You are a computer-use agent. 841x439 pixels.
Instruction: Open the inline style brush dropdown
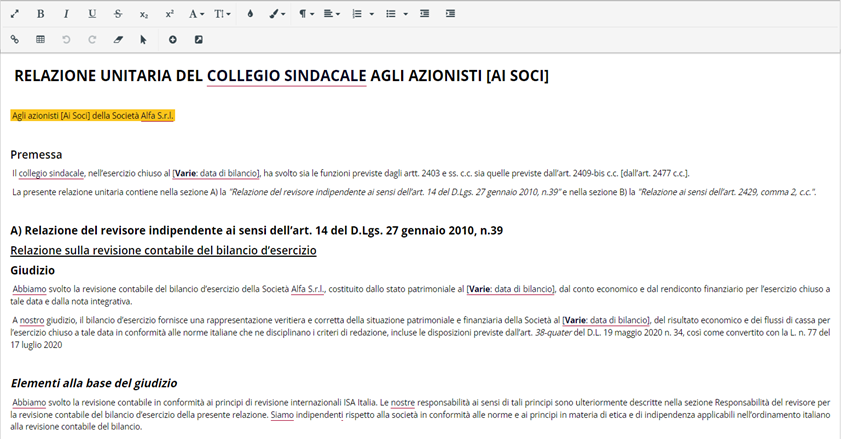click(x=277, y=14)
